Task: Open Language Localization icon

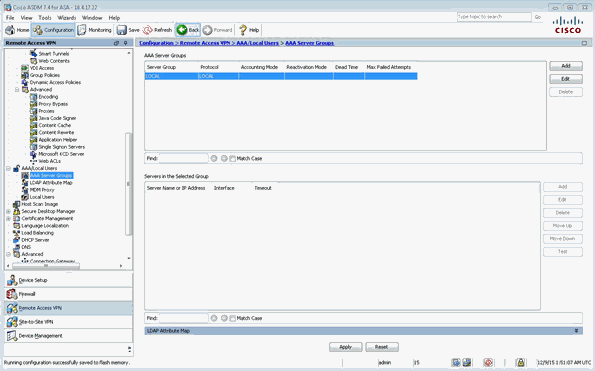Action: click(17, 226)
